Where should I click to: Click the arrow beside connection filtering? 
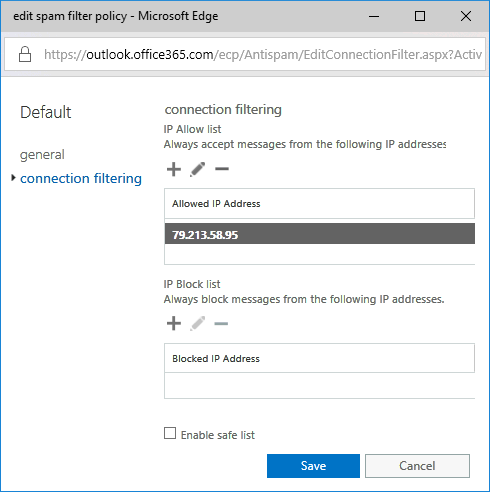coord(13,178)
